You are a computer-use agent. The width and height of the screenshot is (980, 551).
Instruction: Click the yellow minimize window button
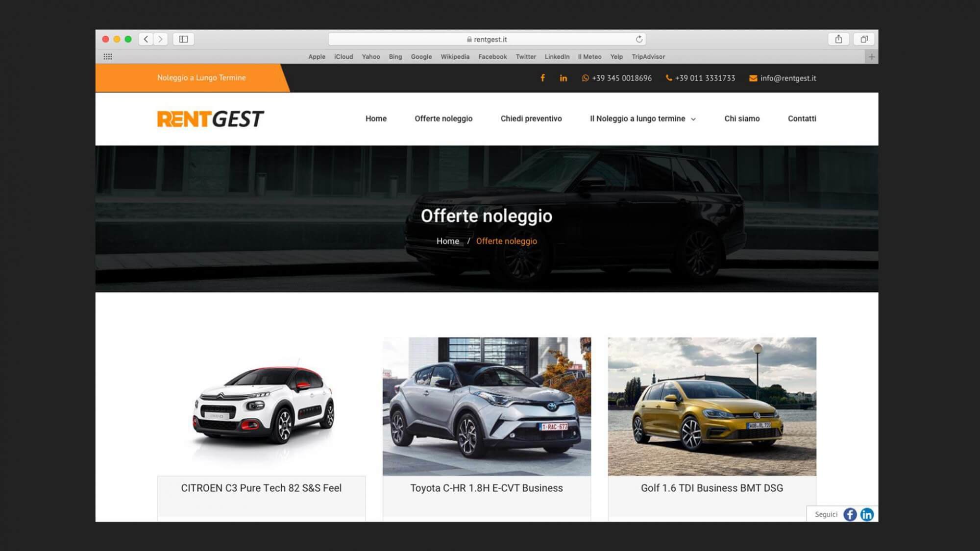117,39
